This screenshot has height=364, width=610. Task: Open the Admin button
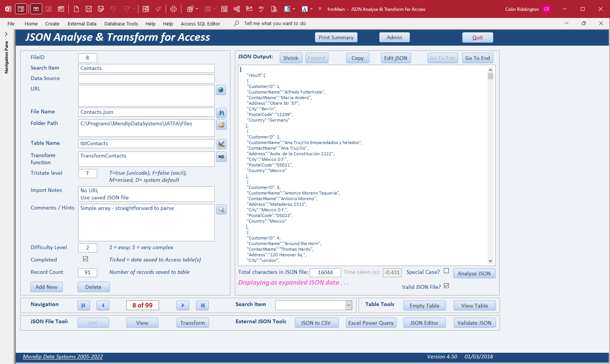click(394, 37)
